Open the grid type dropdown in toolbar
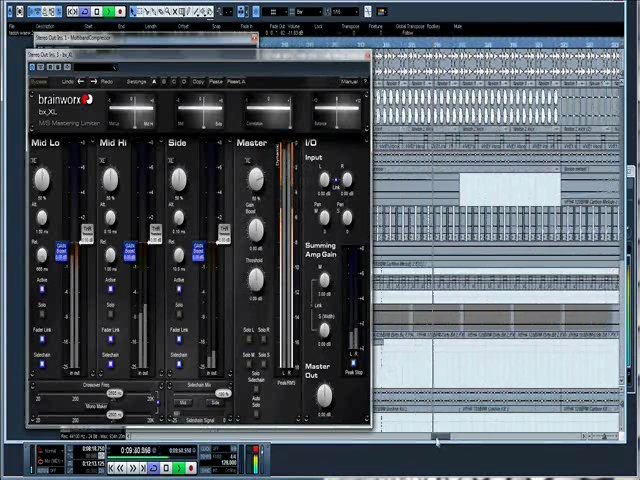 click(274, 12)
